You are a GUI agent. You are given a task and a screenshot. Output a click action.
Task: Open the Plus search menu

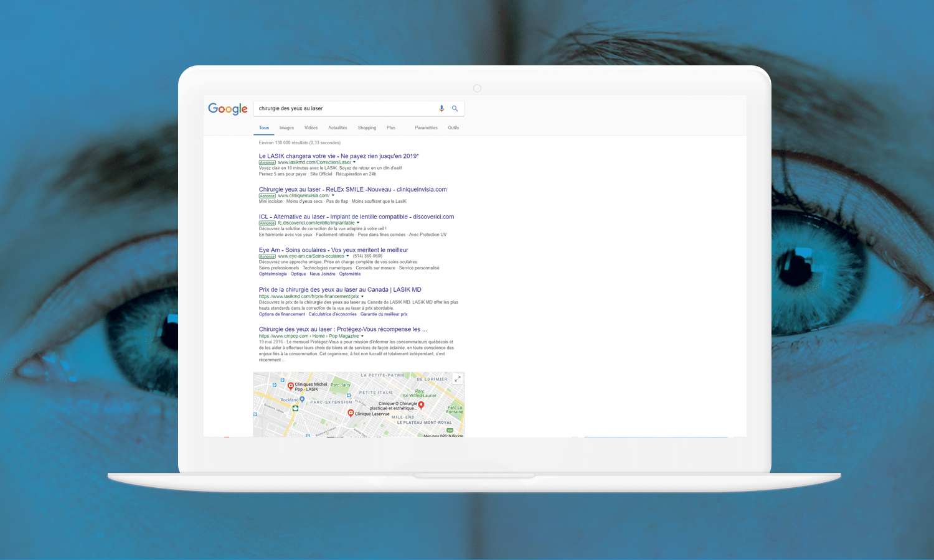391,128
